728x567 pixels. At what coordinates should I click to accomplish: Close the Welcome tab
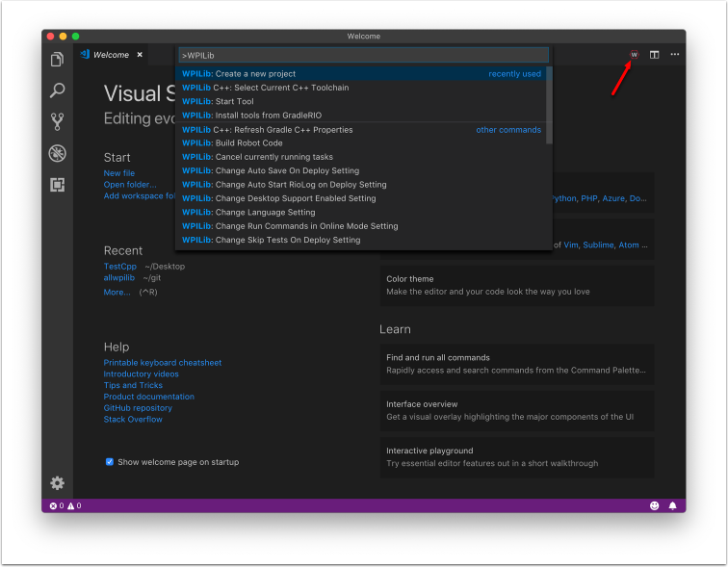(140, 55)
